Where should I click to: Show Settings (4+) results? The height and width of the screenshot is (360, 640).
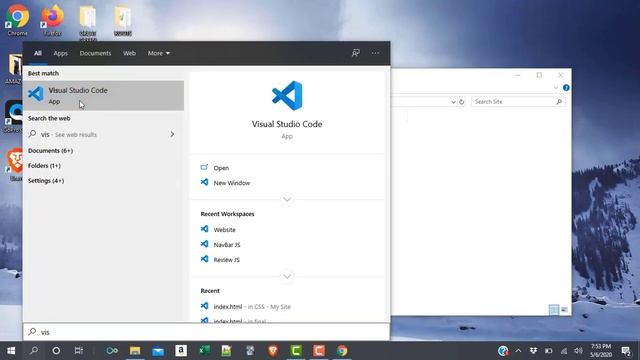click(x=46, y=180)
